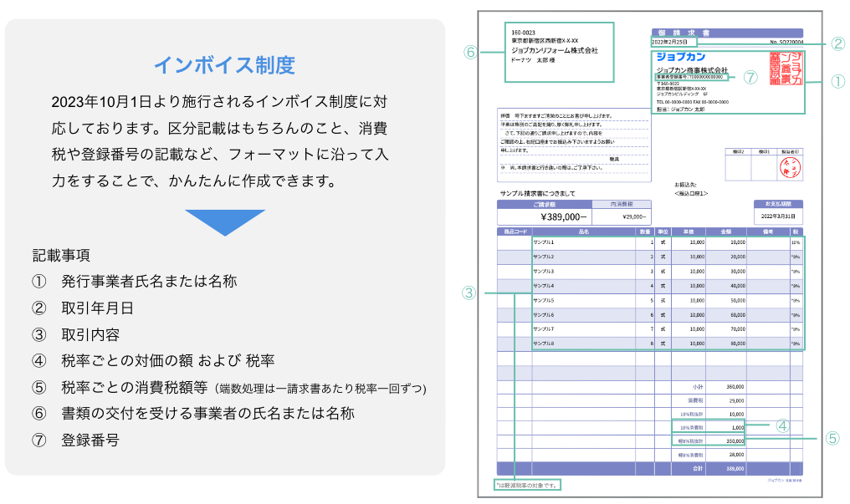Click footnote about 軽減税率の対象
The width and height of the screenshot is (850, 504).
click(x=526, y=486)
